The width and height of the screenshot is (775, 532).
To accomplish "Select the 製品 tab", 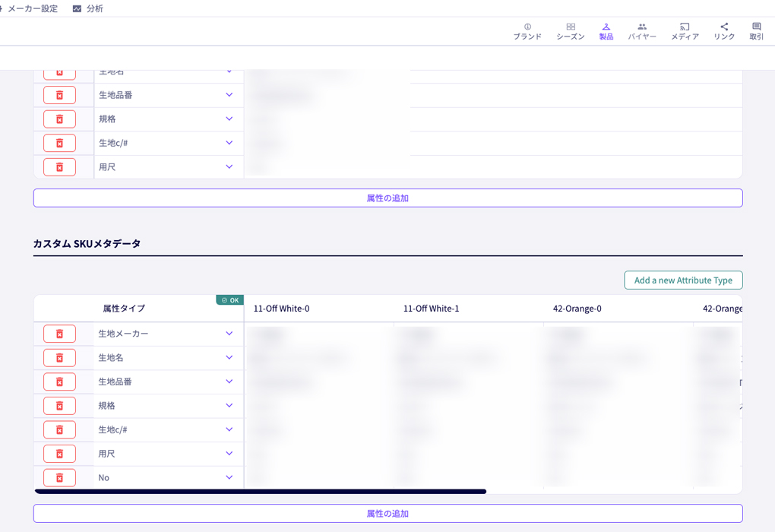I will click(606, 31).
